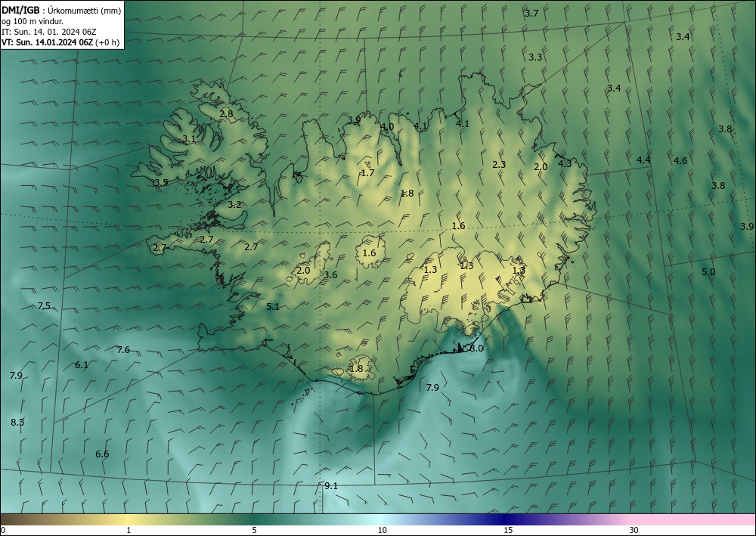Image resolution: width=756 pixels, height=536 pixels.
Task: Select the bold 'VT: Sun. 14.01.2024 06Z' line
Action: coord(47,42)
